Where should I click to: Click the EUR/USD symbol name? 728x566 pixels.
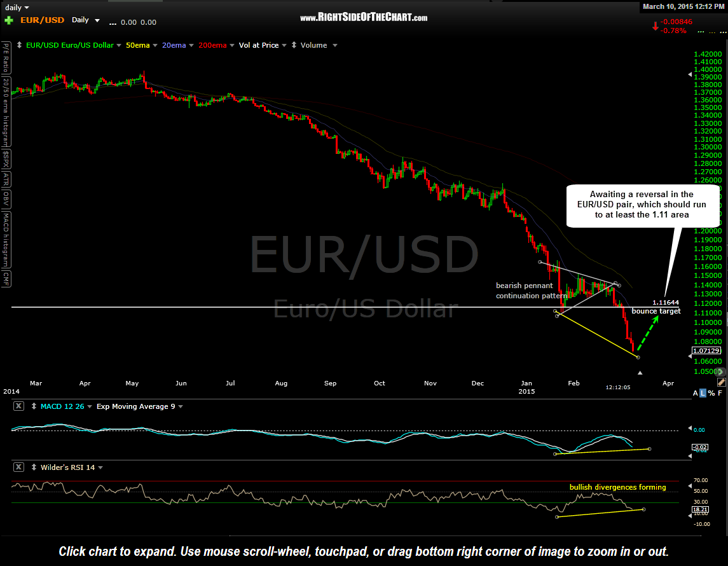(x=41, y=20)
